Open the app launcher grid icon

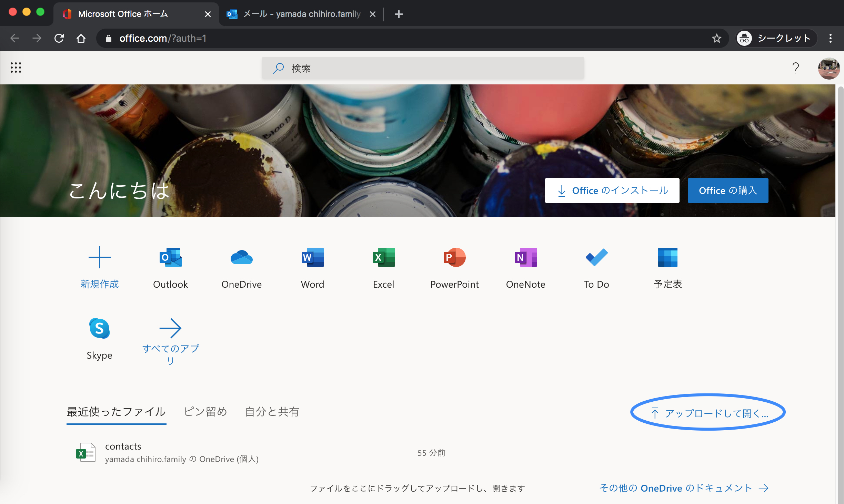[16, 68]
